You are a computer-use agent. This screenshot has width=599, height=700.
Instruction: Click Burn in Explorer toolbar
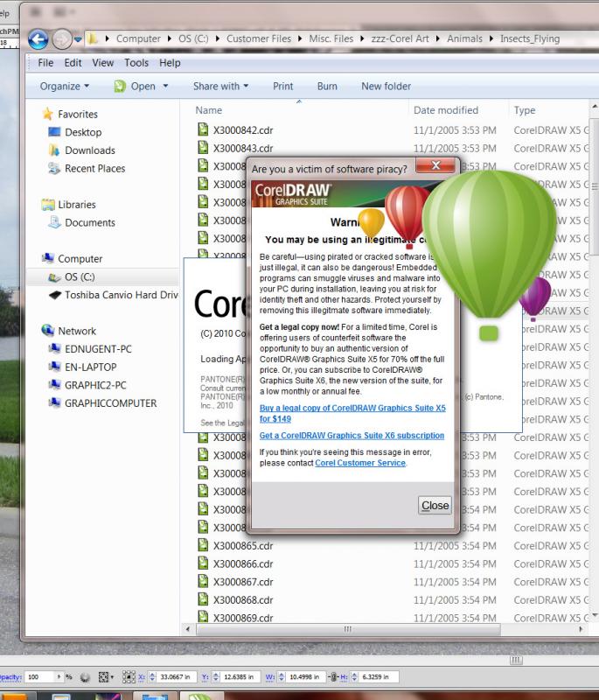tap(327, 86)
